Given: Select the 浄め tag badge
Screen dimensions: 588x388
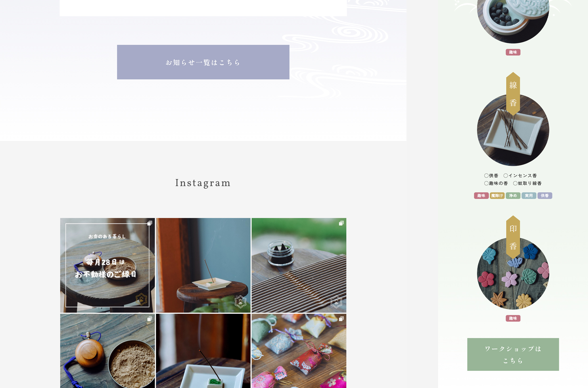Looking at the screenshot, I should pyautogui.click(x=513, y=196).
